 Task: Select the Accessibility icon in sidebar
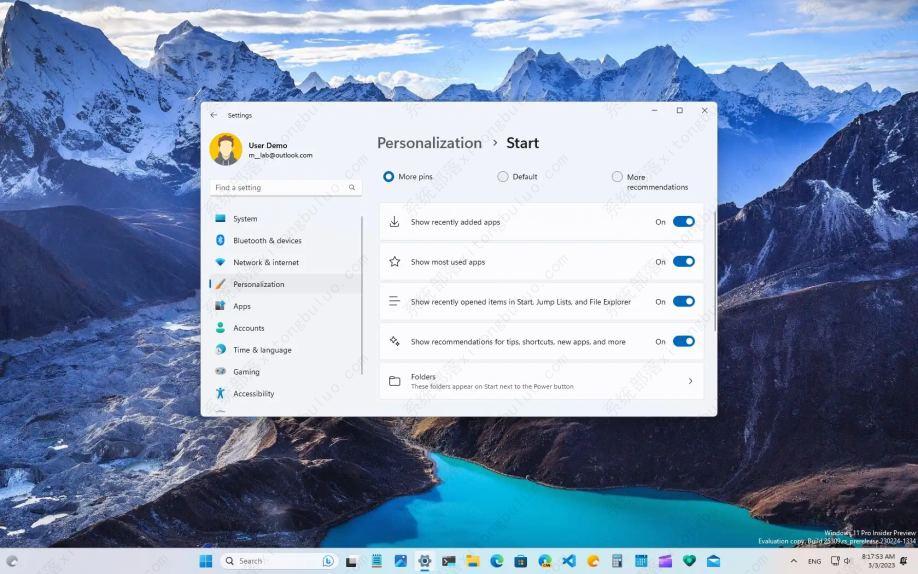pyautogui.click(x=220, y=393)
